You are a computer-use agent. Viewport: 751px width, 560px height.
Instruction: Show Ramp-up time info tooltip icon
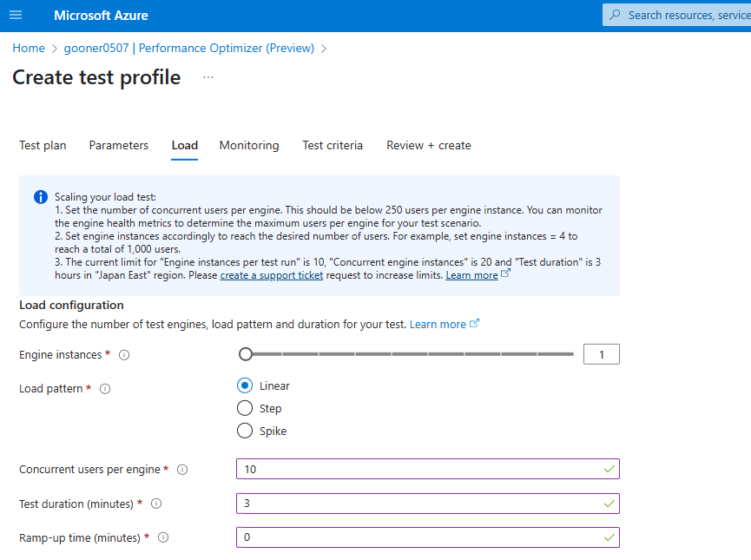click(x=163, y=537)
